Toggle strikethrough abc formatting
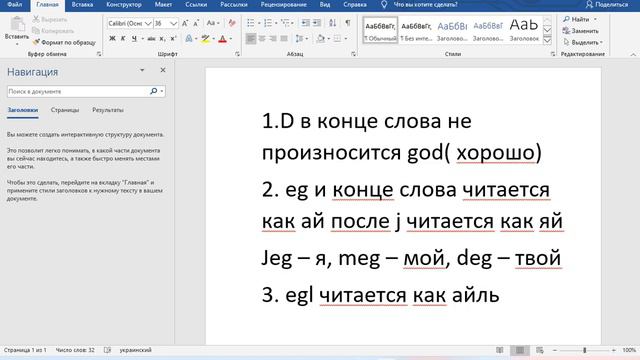The image size is (640, 360). point(151,39)
